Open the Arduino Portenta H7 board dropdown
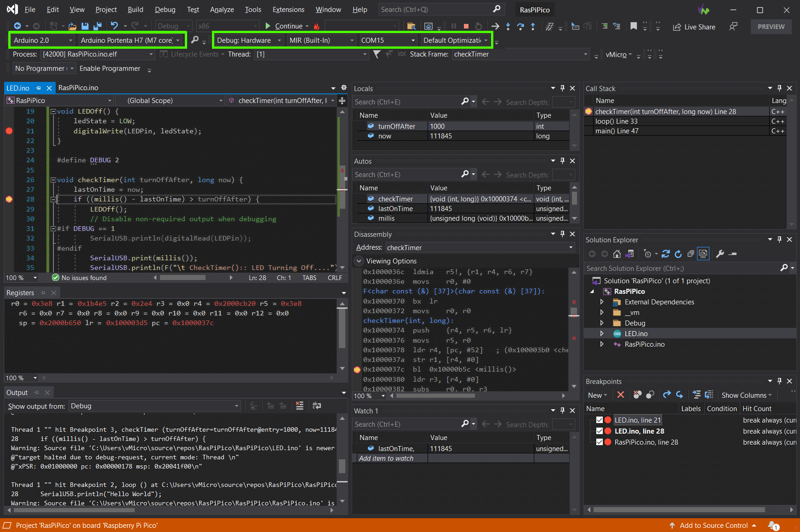This screenshot has width=800, height=532. (130, 40)
